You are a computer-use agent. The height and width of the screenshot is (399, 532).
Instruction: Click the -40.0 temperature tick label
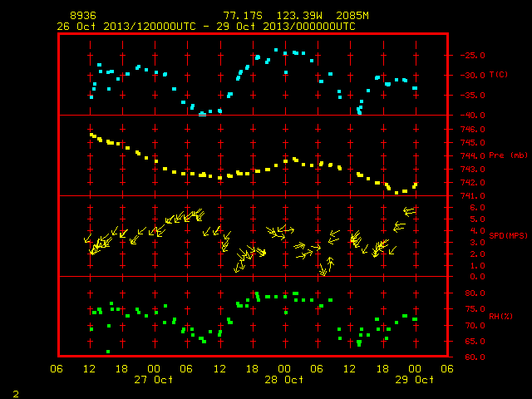[x=473, y=116]
